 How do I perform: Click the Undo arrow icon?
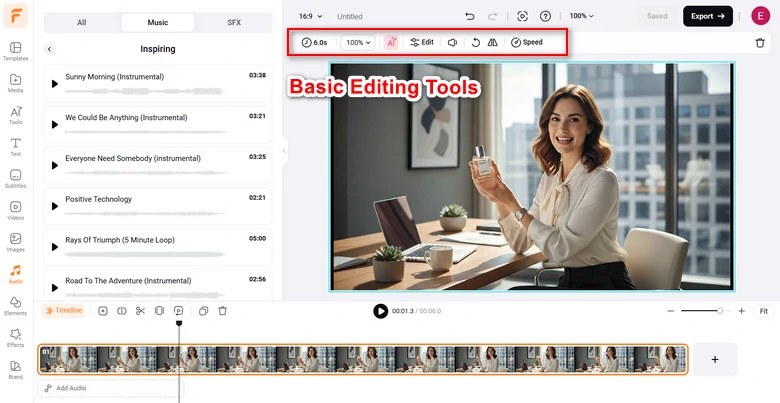coord(470,16)
